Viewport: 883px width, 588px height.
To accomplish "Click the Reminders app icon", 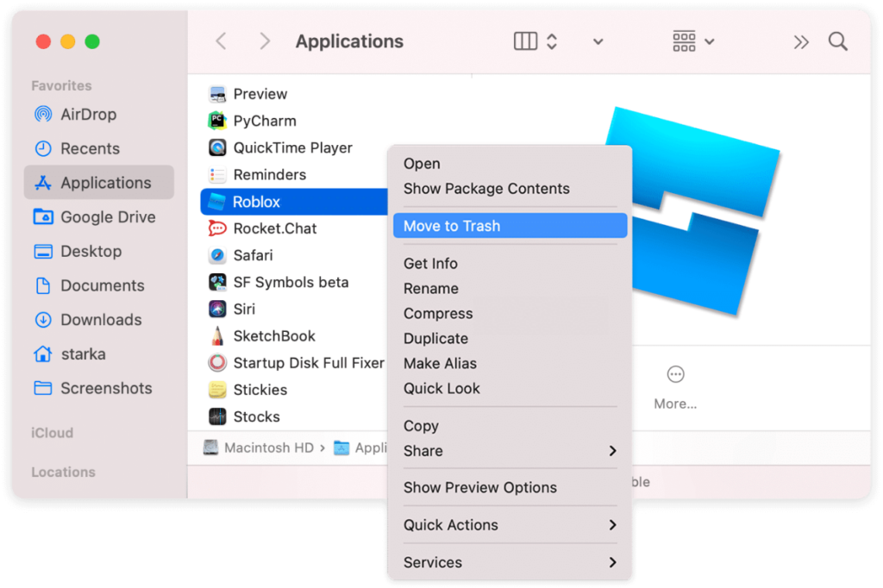I will (217, 175).
